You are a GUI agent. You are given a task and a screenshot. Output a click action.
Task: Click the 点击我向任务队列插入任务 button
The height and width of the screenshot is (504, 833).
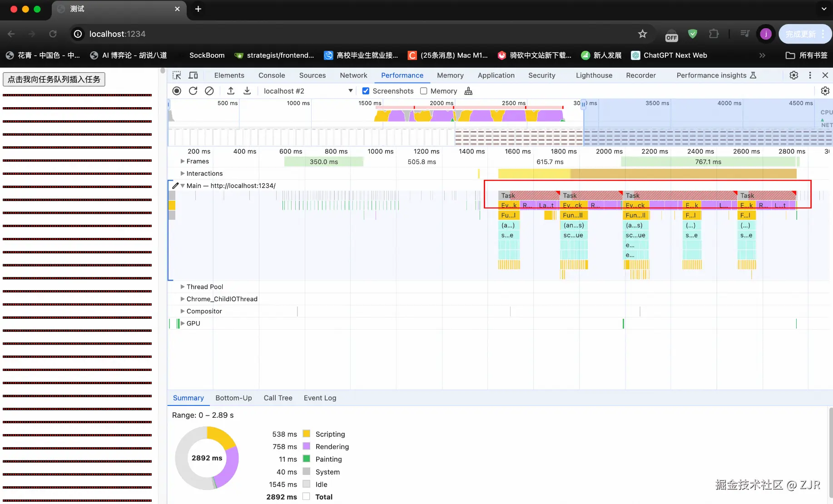54,79
